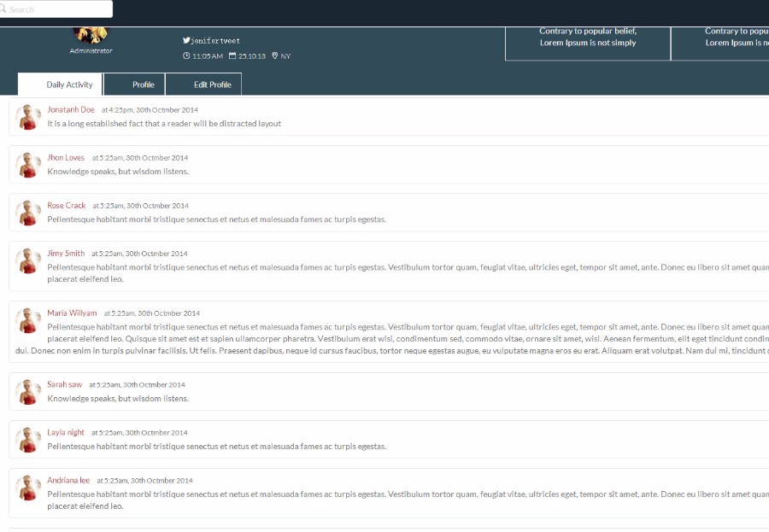This screenshot has width=769, height=532.
Task: Click the calendar icon beside 25.10.13
Action: pos(232,56)
